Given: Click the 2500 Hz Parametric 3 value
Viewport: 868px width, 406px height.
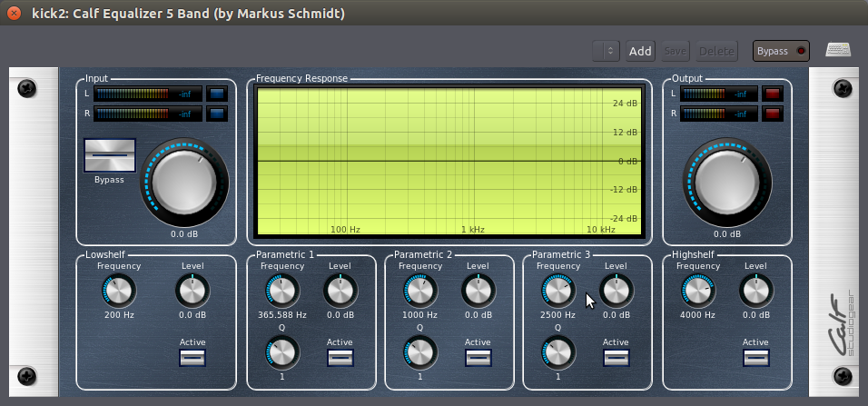Looking at the screenshot, I should [x=558, y=315].
